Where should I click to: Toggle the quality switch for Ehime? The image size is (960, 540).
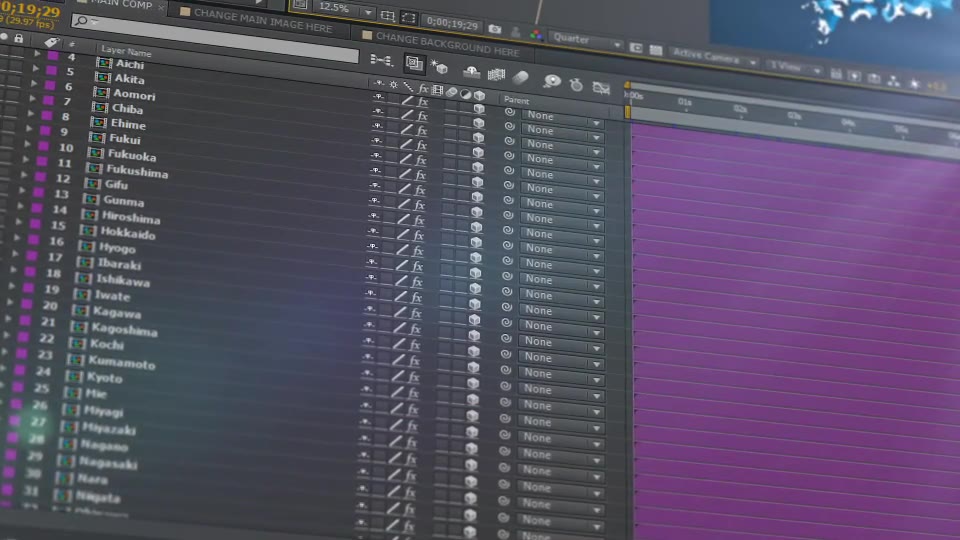406,159
